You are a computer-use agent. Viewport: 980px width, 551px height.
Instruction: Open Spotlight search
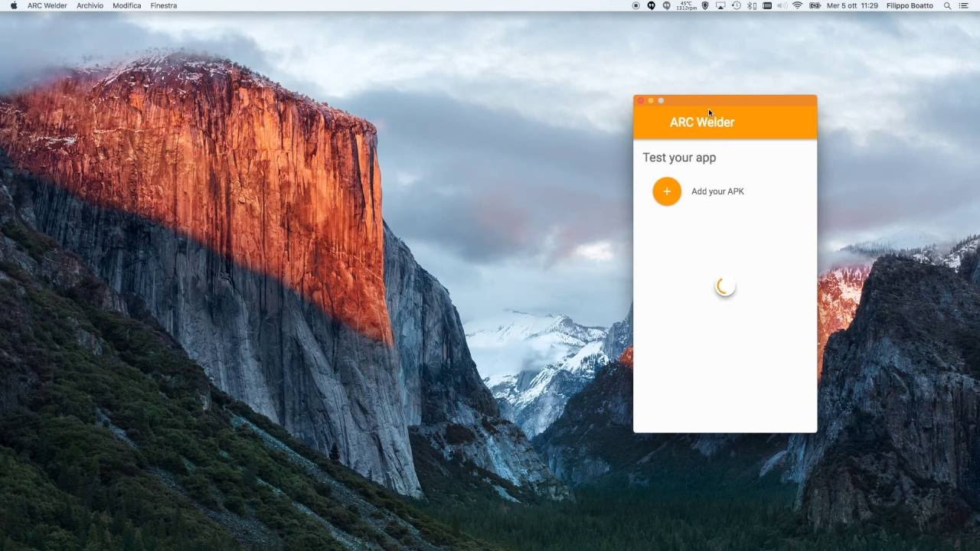(946, 5)
